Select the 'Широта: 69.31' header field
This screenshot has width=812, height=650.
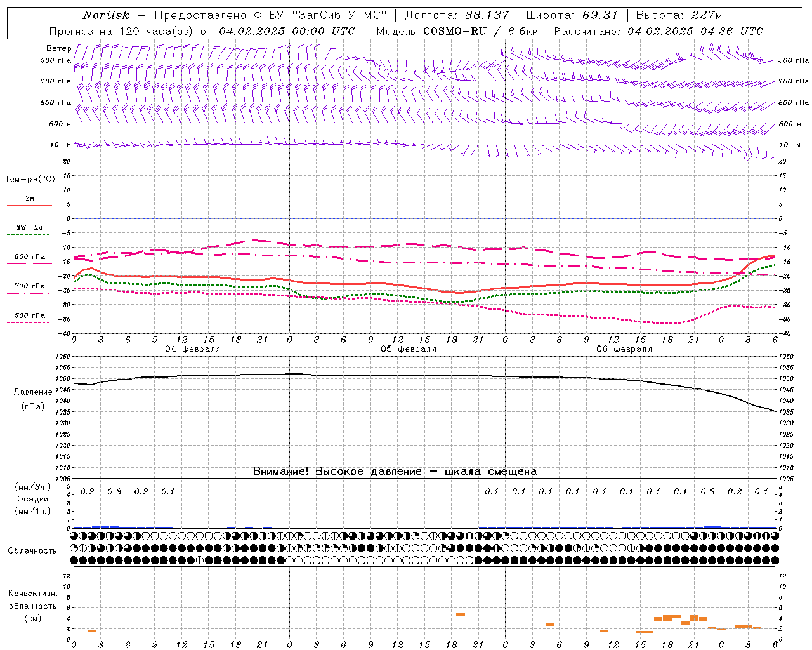[572, 15]
